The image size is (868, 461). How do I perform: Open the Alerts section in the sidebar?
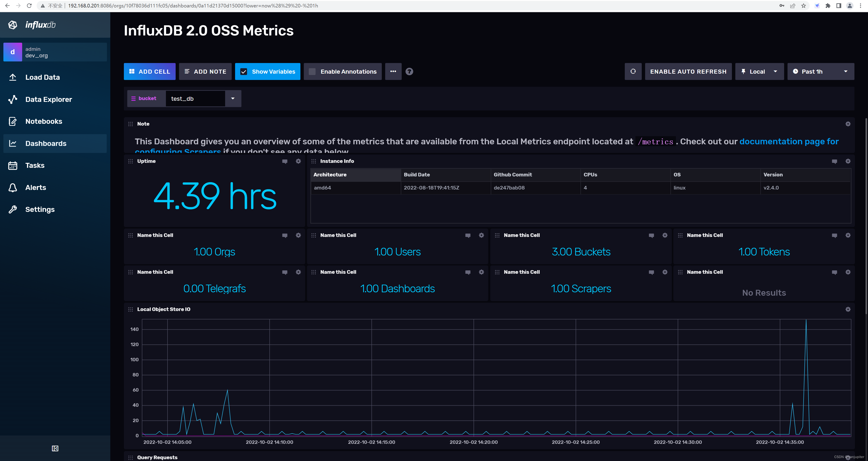(x=36, y=187)
